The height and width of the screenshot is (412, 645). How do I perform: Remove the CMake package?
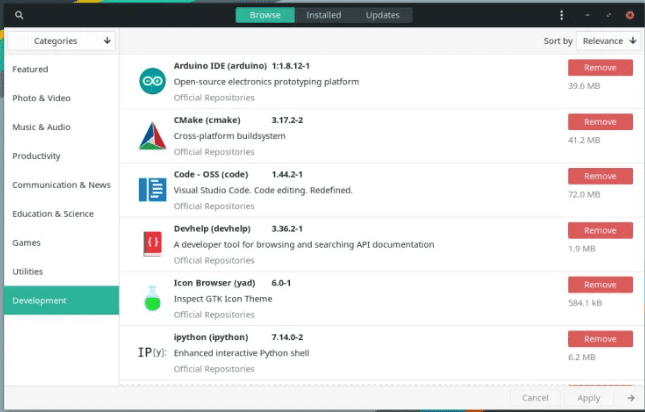click(x=600, y=122)
